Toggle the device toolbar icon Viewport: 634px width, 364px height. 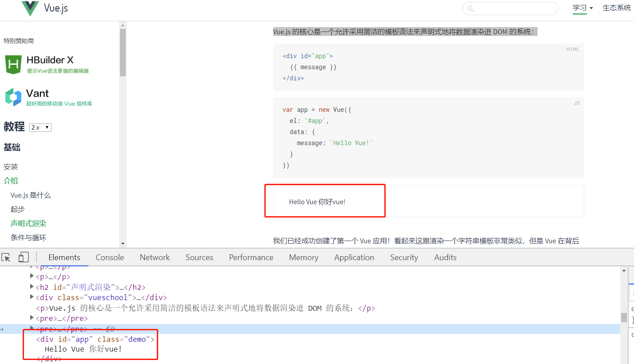pyautogui.click(x=24, y=257)
